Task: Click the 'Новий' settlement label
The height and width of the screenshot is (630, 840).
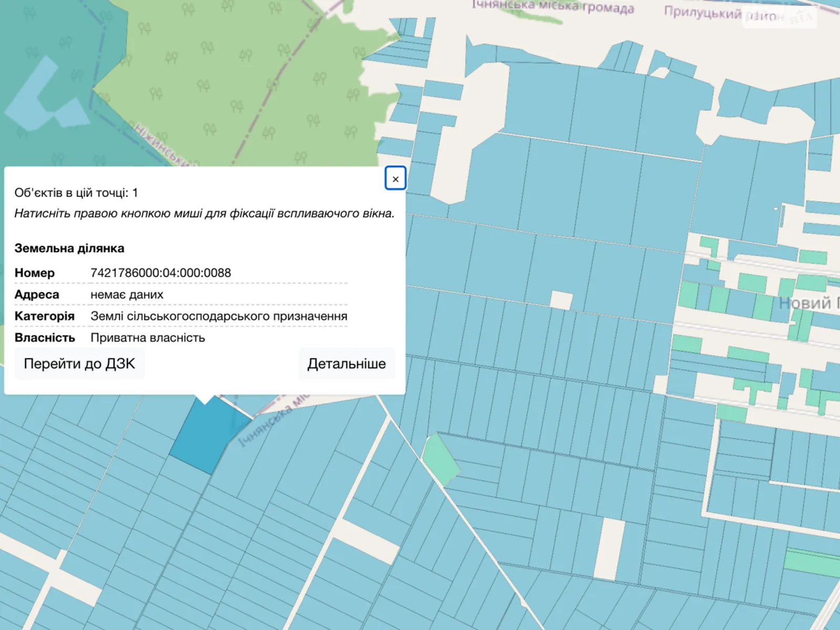Action: tap(806, 303)
